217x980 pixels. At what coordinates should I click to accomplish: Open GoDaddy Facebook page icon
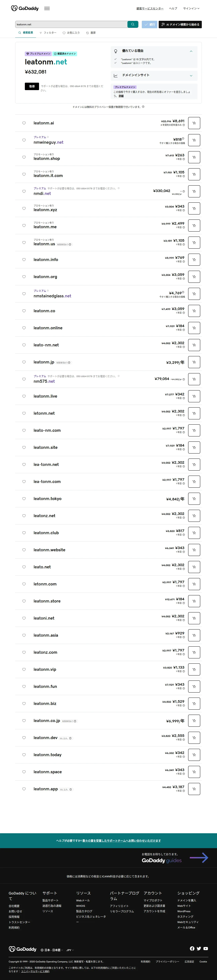(x=192, y=948)
